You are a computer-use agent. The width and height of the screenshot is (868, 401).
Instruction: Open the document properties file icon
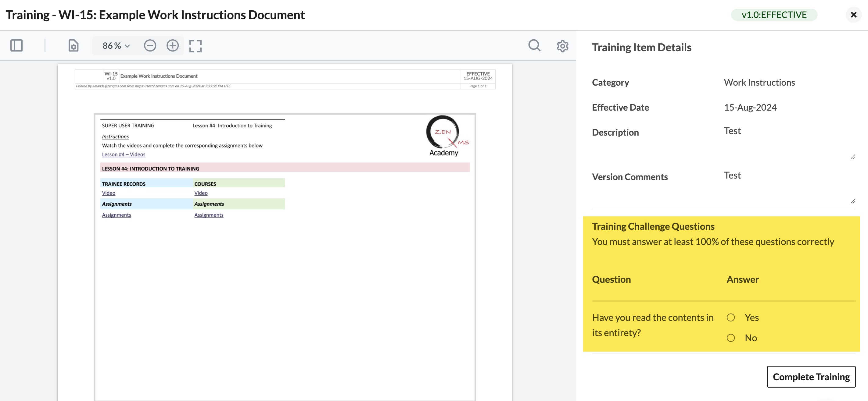tap(74, 45)
